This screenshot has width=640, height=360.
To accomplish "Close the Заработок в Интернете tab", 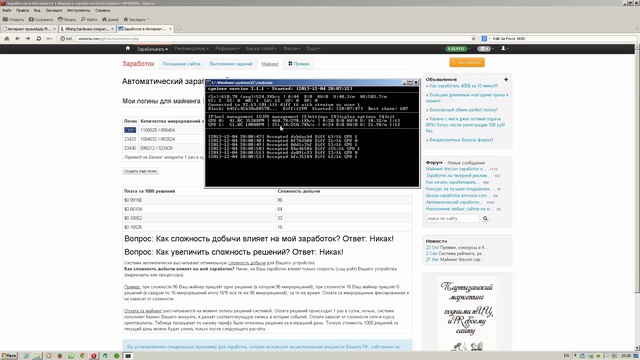I will pyautogui.click(x=171, y=29).
